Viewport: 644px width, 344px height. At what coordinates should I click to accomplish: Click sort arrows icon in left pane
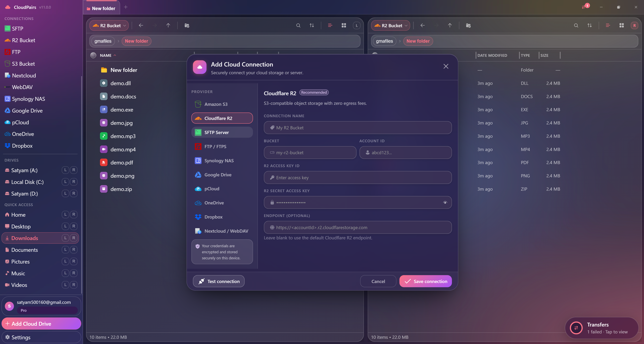pos(312,26)
